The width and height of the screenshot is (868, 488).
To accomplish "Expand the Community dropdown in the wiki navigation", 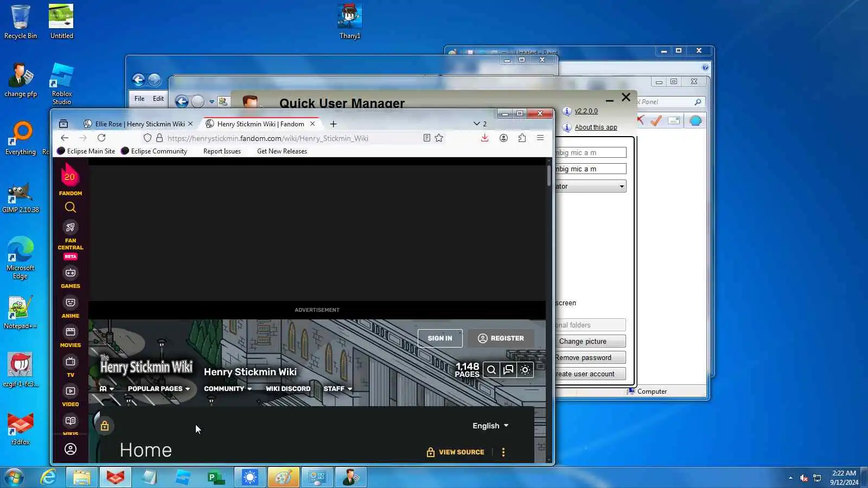I will [x=228, y=389].
